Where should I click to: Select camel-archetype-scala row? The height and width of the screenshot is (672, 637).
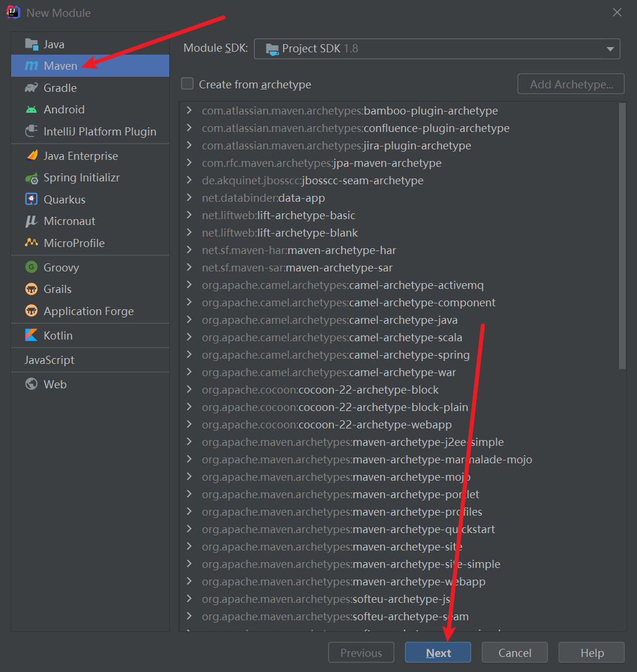point(399,337)
